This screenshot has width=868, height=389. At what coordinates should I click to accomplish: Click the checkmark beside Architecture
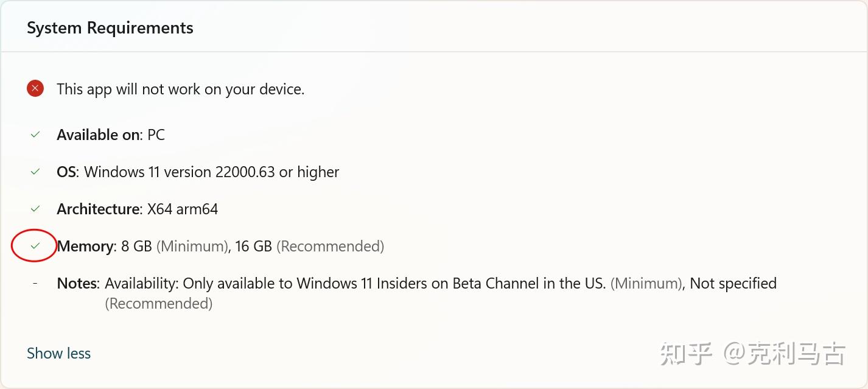pos(35,209)
